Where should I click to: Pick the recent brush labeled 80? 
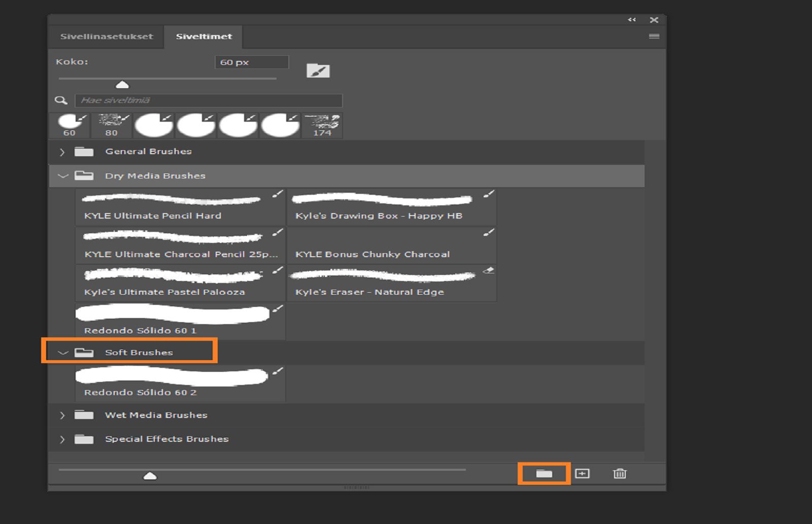click(x=112, y=126)
